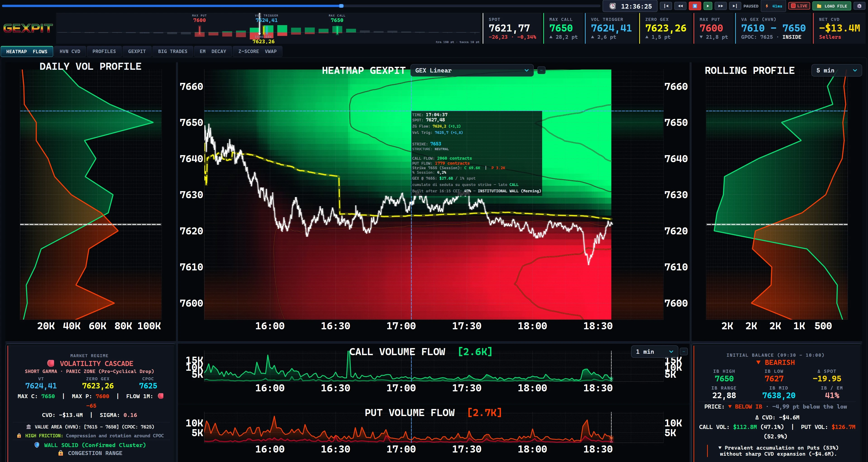The height and width of the screenshot is (462, 868).
Task: Open the HVN CVD tab
Action: (x=70, y=52)
